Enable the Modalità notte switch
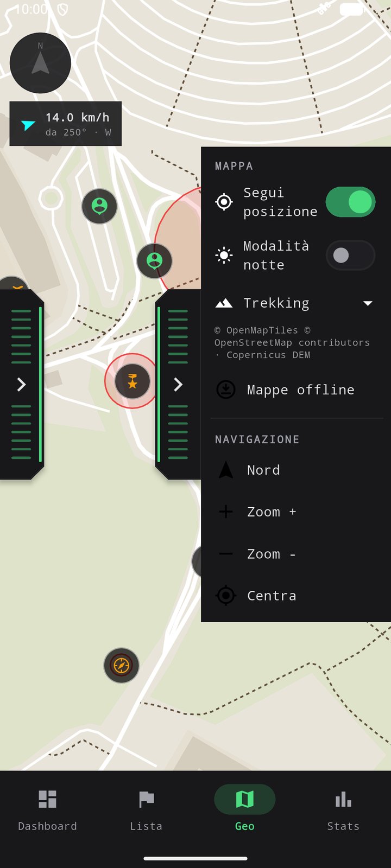This screenshot has width=391, height=868. [350, 256]
